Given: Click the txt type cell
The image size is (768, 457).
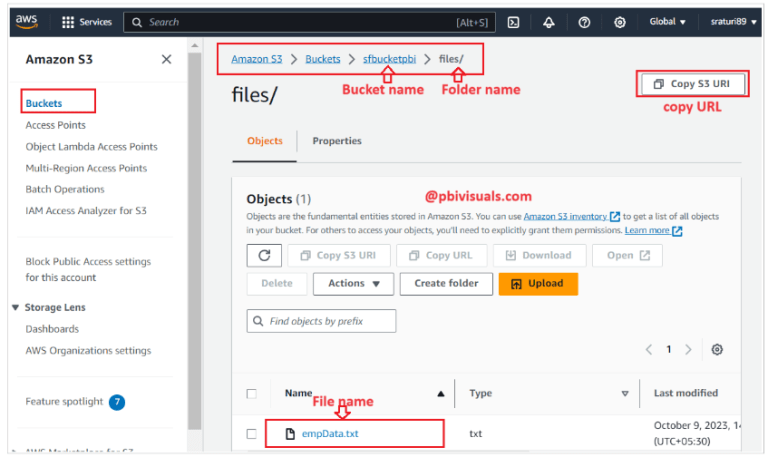Looking at the screenshot, I should pos(476,434).
